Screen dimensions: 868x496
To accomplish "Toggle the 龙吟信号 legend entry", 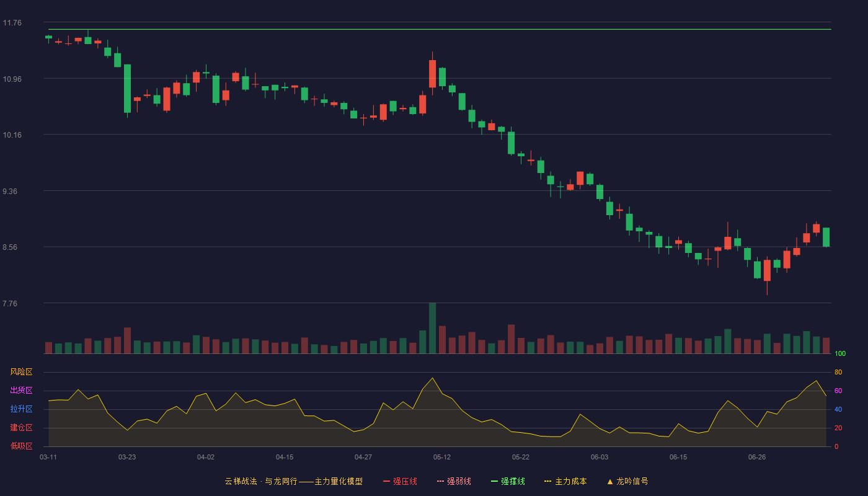I will (627, 481).
